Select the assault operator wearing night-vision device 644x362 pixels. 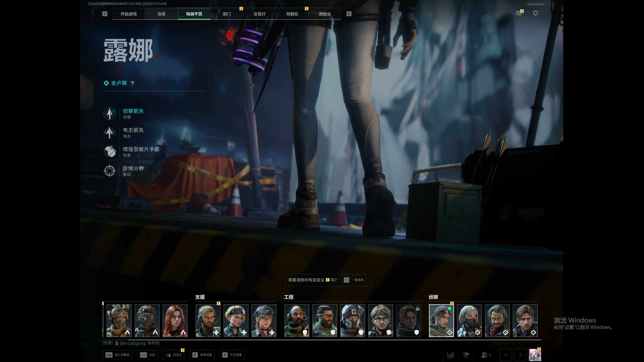pos(147,321)
